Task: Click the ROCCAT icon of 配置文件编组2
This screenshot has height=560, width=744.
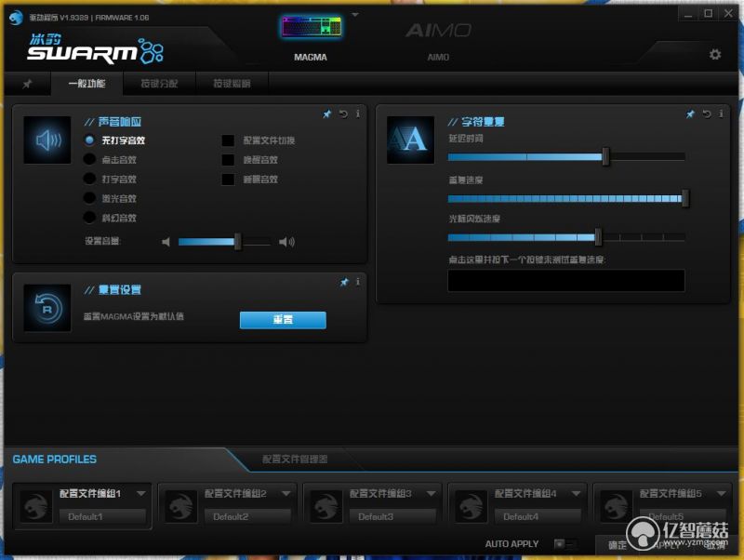Action: tap(181, 506)
